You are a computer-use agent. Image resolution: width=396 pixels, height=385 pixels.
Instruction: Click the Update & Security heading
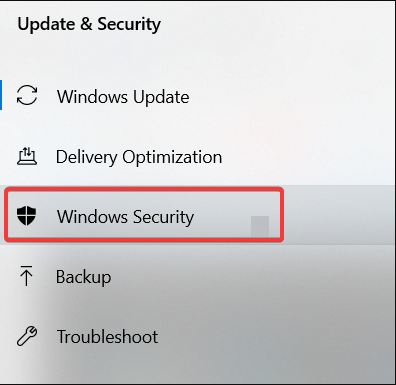click(89, 24)
